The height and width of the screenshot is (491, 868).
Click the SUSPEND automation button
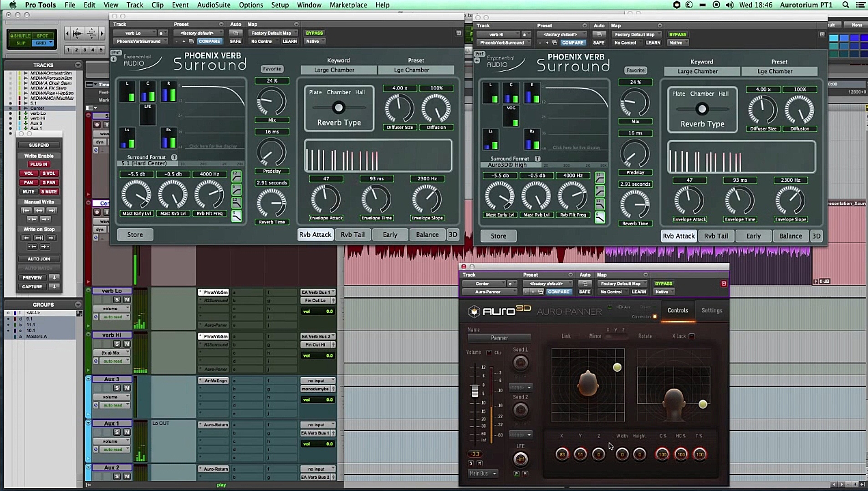[x=39, y=145]
